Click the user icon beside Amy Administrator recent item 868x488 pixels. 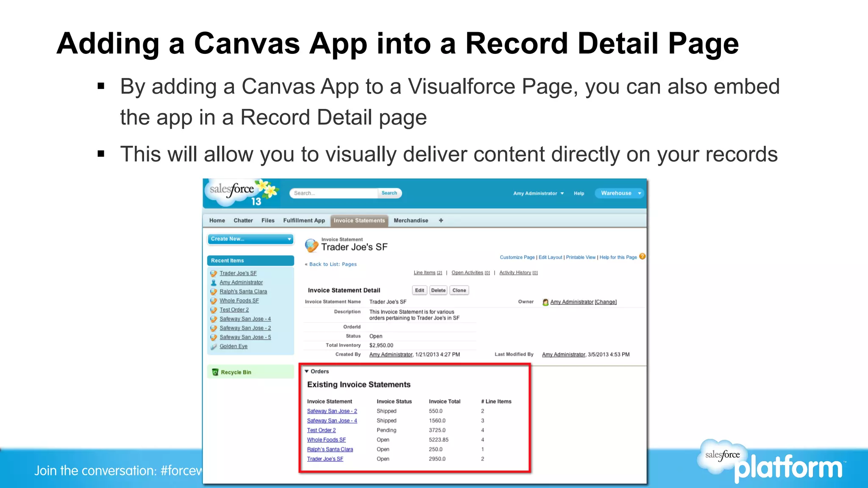(214, 283)
